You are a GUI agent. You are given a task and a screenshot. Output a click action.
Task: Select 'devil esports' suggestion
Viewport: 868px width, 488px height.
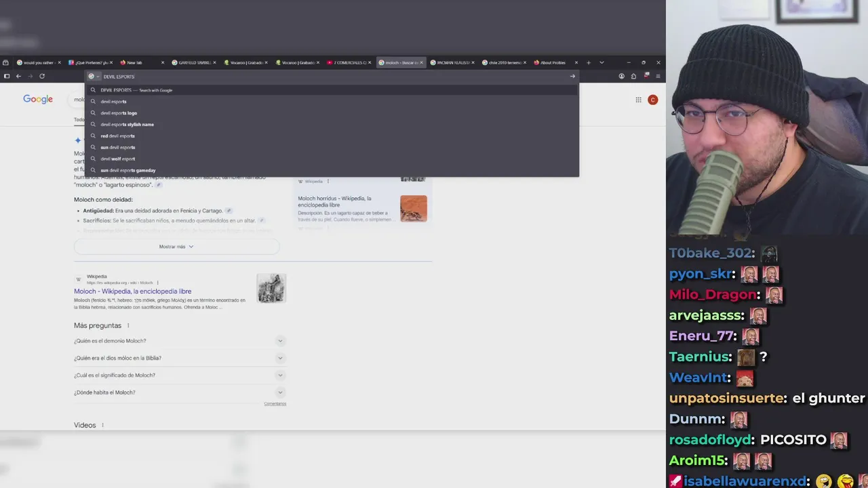click(332, 102)
